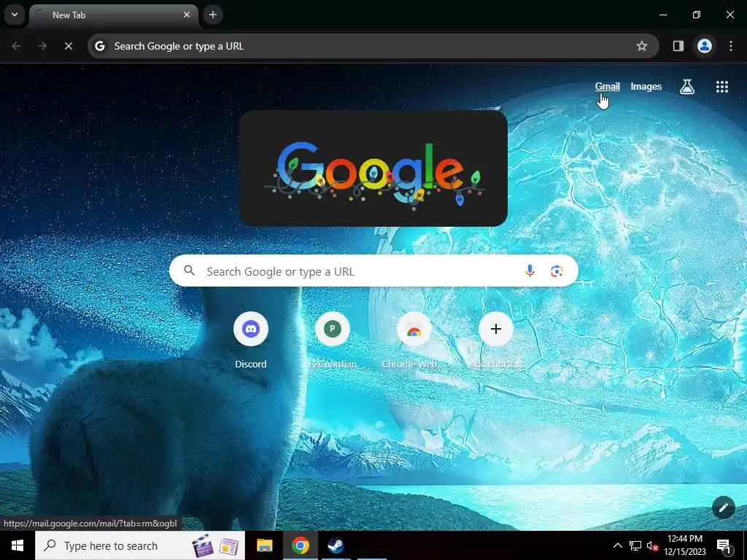Open the Discord shortcut
This screenshot has width=747, height=560.
tap(251, 341)
